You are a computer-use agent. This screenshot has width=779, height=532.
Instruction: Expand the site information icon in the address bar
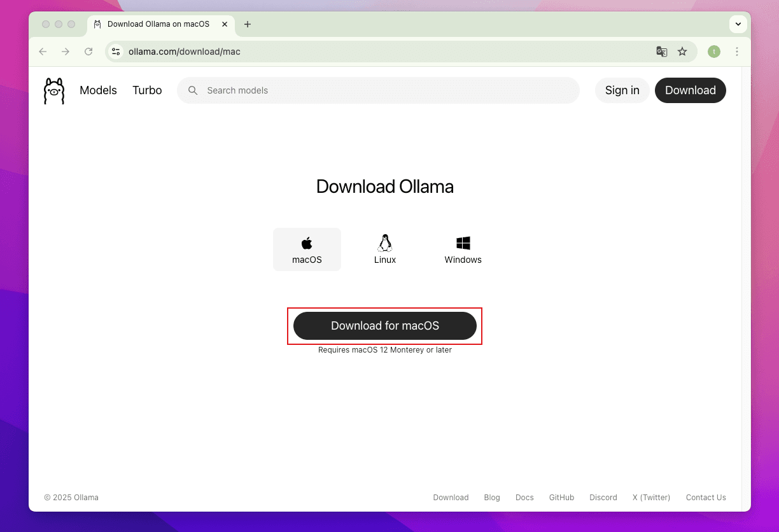coord(115,52)
